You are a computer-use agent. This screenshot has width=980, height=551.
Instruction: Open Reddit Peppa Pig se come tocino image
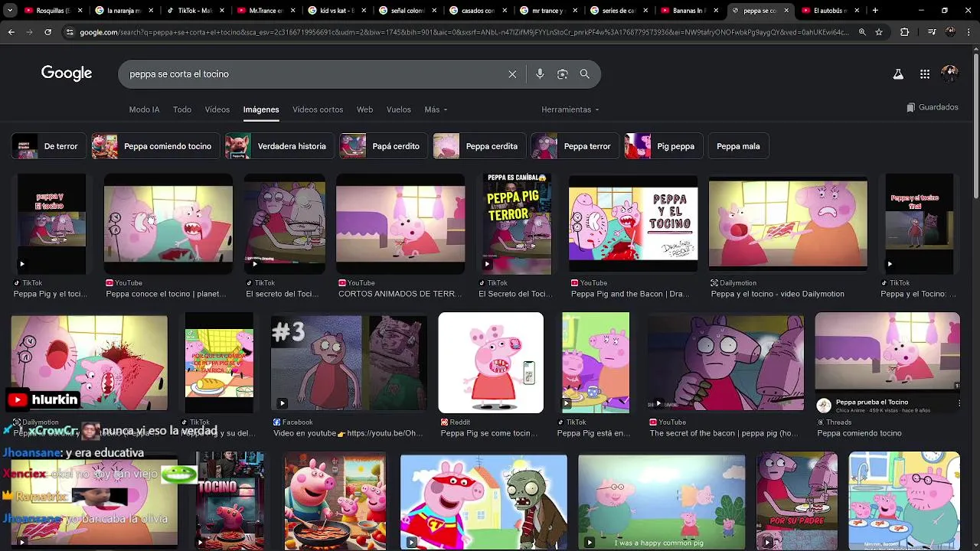[491, 363]
